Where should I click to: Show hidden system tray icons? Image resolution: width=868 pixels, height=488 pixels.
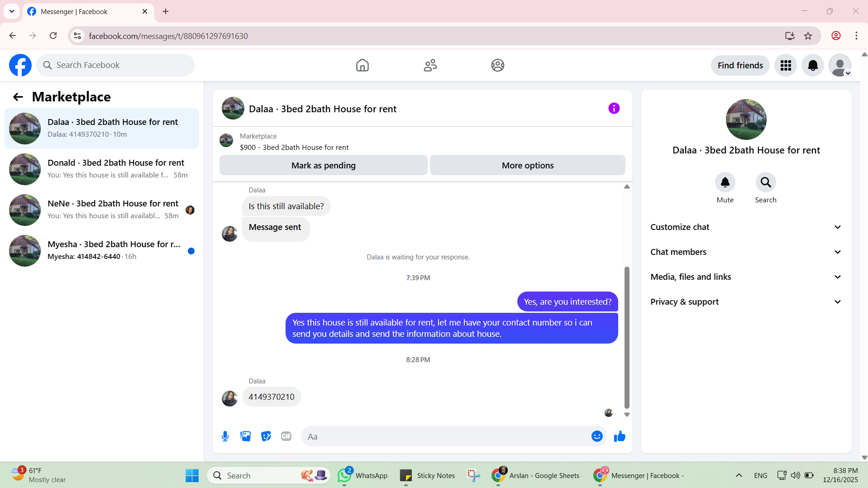(x=739, y=475)
